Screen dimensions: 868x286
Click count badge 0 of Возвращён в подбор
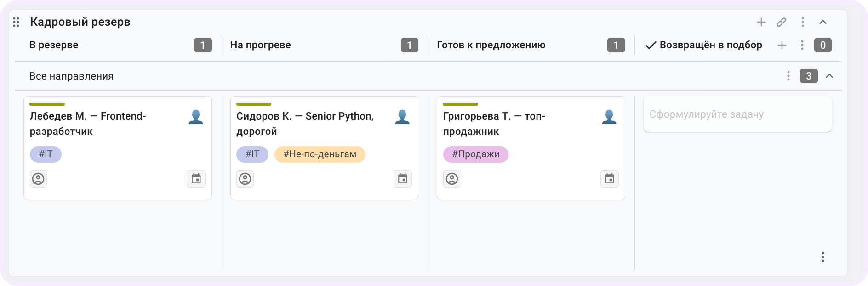tap(823, 45)
